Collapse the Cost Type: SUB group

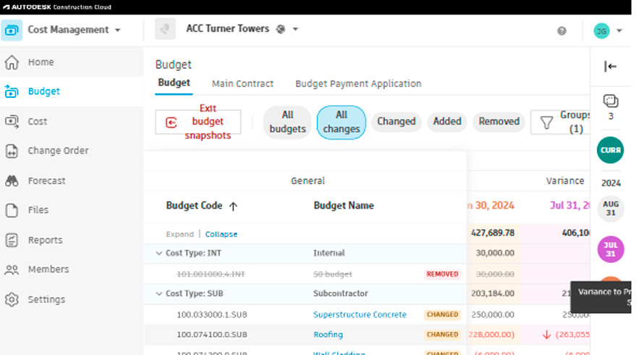pyautogui.click(x=159, y=294)
